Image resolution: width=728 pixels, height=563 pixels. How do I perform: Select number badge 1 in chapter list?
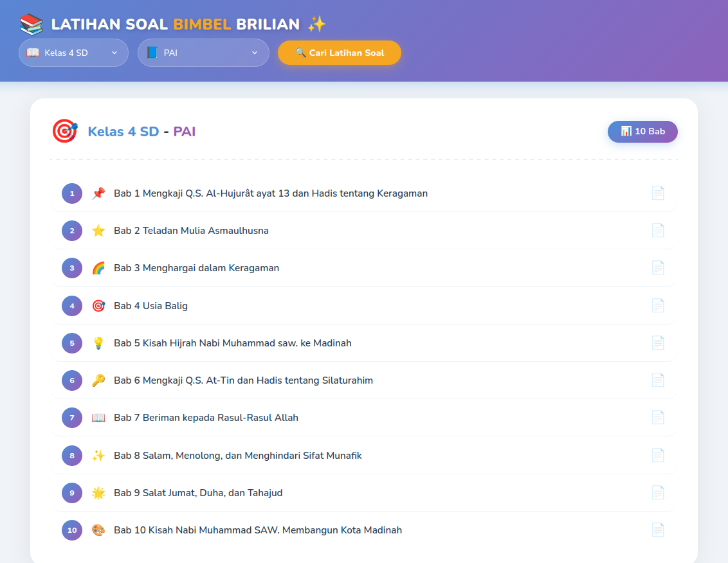[x=72, y=193]
